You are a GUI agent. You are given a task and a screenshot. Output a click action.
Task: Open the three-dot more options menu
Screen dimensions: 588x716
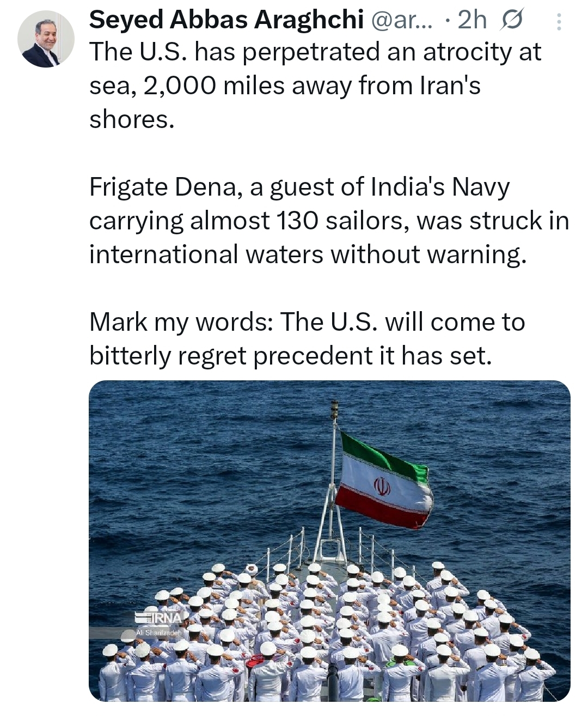click(x=559, y=21)
